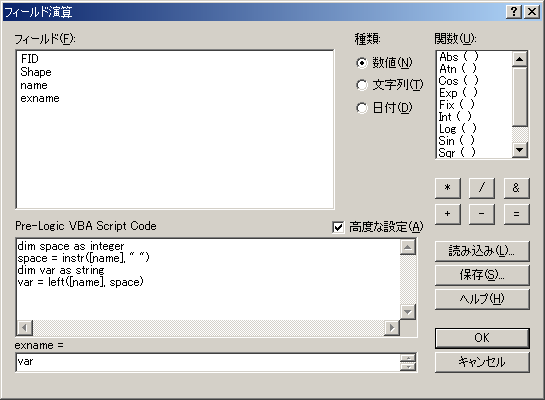Click the 読み込み(L)... load button
545x400 pixels.
click(x=482, y=251)
